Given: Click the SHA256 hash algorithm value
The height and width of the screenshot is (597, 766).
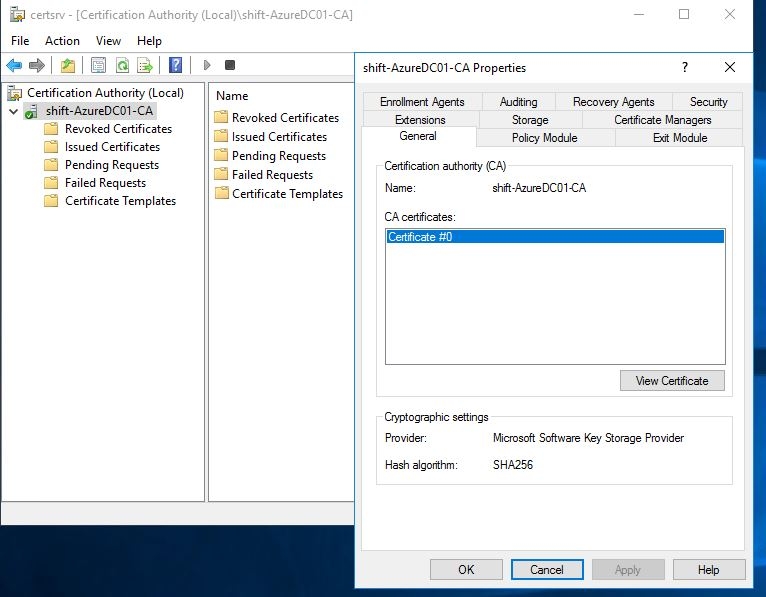Looking at the screenshot, I should (x=513, y=465).
